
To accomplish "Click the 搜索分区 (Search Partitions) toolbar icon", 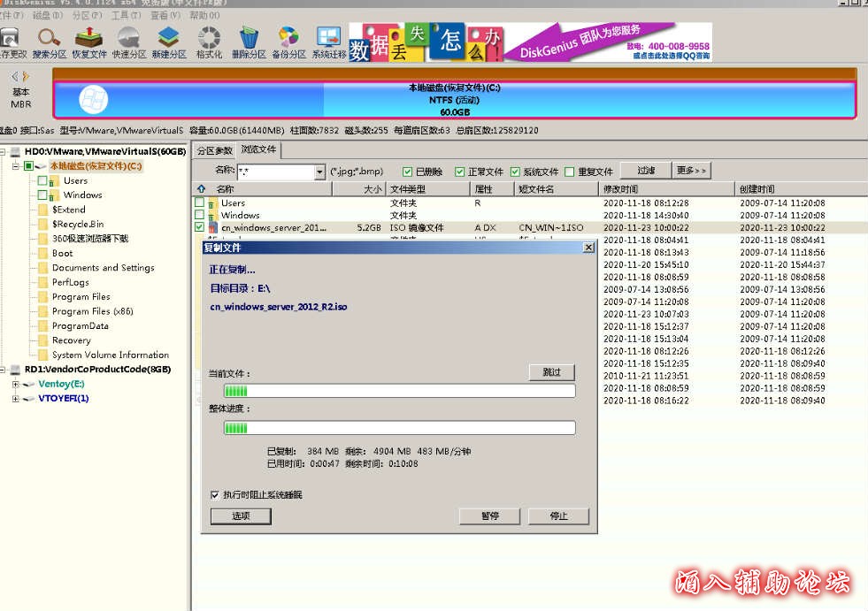I will (x=49, y=41).
